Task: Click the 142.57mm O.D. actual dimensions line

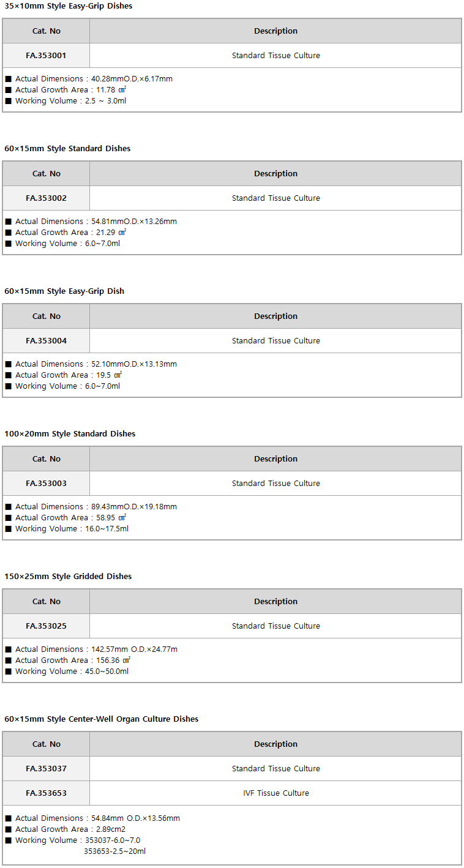Action: point(92,649)
